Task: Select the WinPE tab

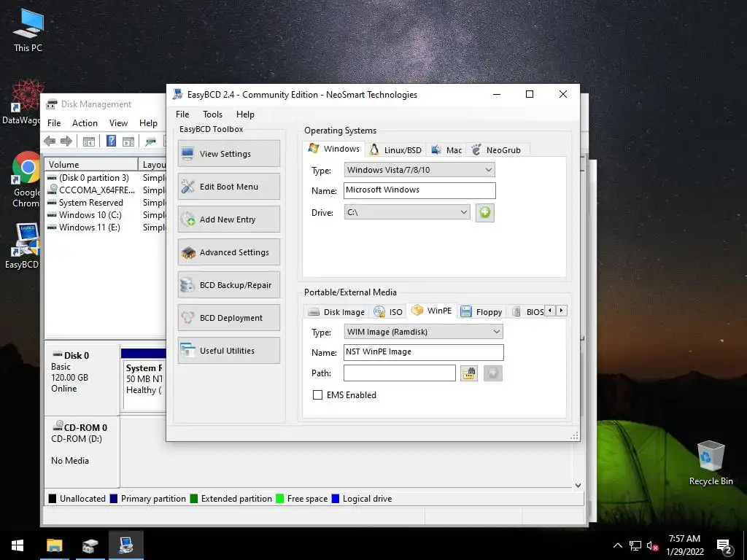Action: click(432, 311)
